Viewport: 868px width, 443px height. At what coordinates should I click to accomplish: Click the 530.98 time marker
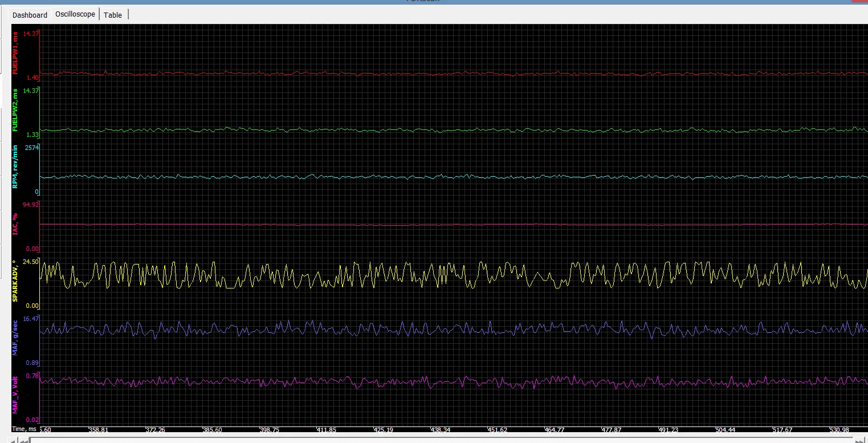tap(840, 429)
